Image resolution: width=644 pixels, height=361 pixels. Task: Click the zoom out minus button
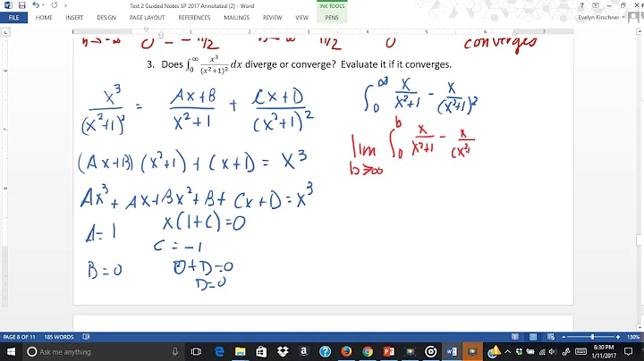click(563, 337)
